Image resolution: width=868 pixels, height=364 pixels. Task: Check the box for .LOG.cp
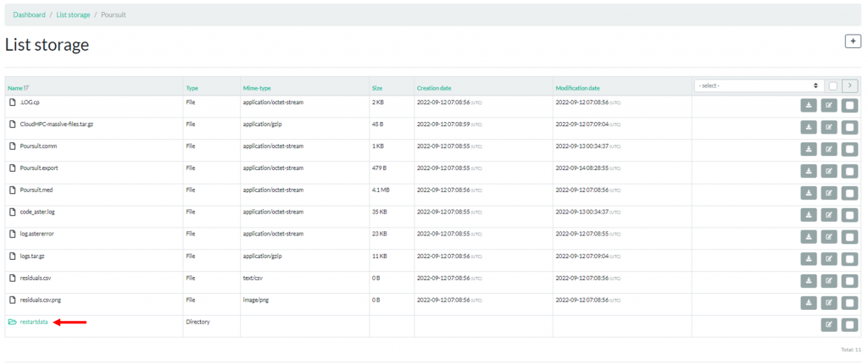pos(849,106)
